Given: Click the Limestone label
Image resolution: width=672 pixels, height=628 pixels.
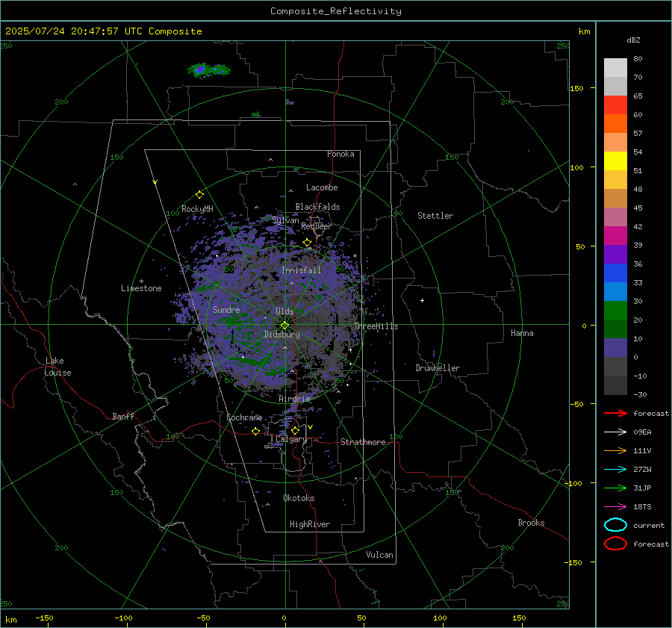Looking at the screenshot, I should [141, 288].
